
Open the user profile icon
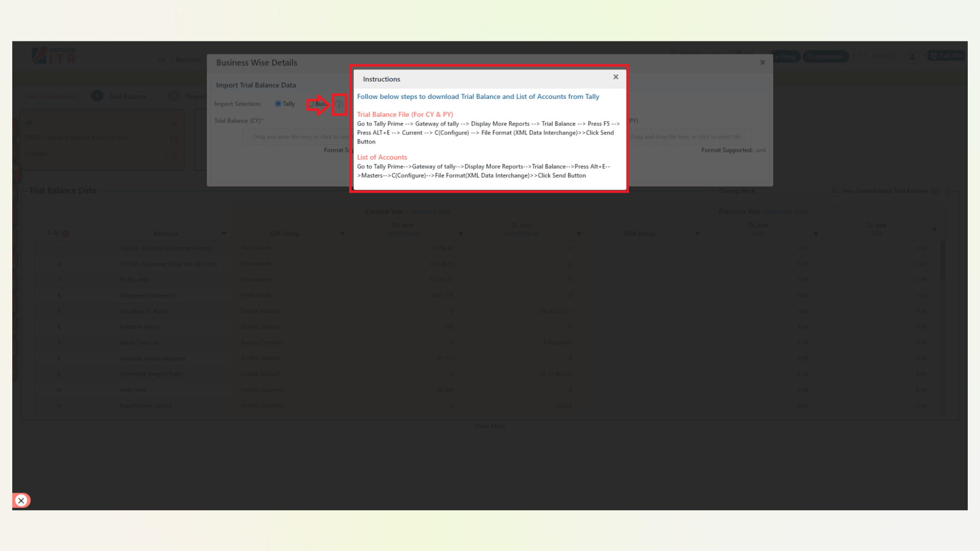click(913, 57)
